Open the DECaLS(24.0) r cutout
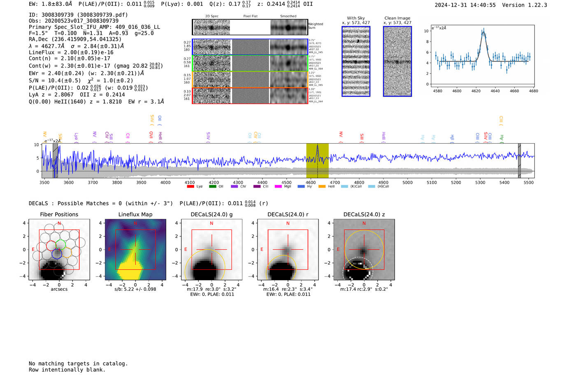Image resolution: width=576 pixels, height=392 pixels. [288, 250]
